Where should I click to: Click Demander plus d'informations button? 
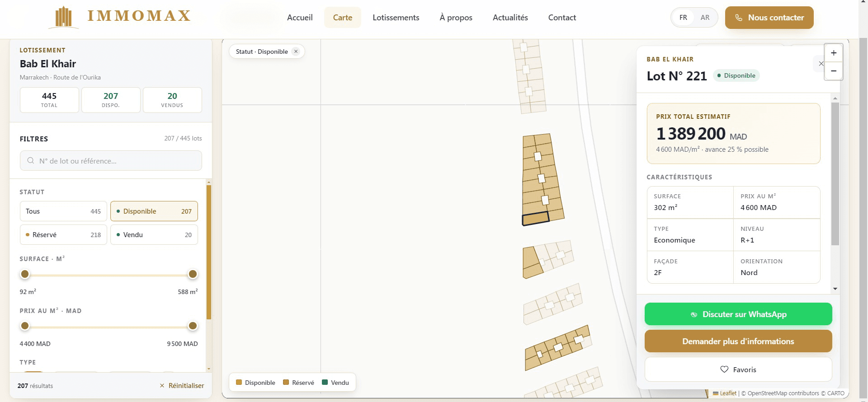click(738, 341)
